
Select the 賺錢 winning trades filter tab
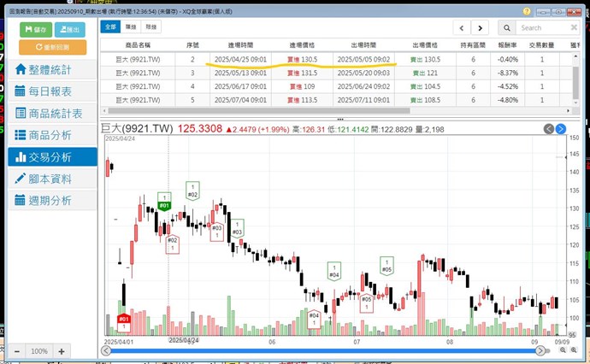click(x=131, y=27)
